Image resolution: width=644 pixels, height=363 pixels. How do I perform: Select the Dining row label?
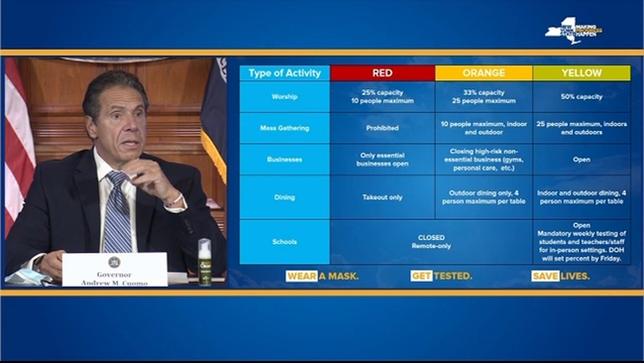click(284, 197)
